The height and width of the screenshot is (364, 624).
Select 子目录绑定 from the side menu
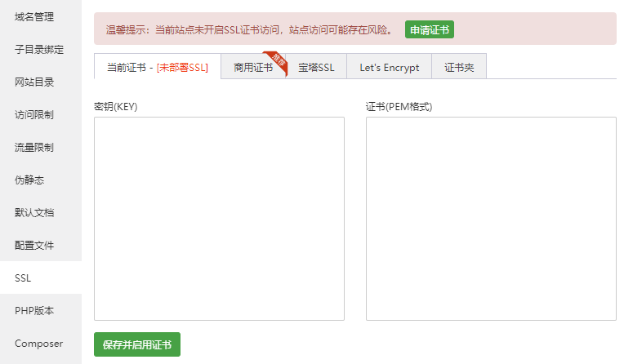pyautogui.click(x=39, y=49)
